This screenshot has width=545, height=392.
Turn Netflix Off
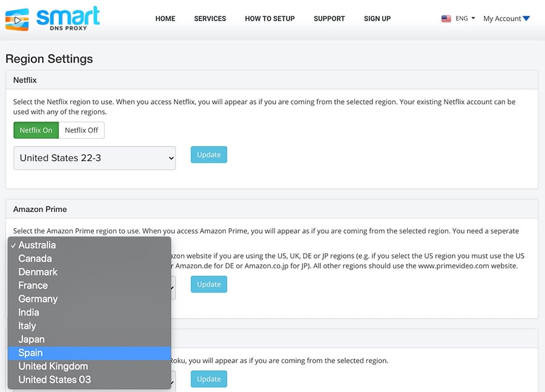(x=81, y=130)
